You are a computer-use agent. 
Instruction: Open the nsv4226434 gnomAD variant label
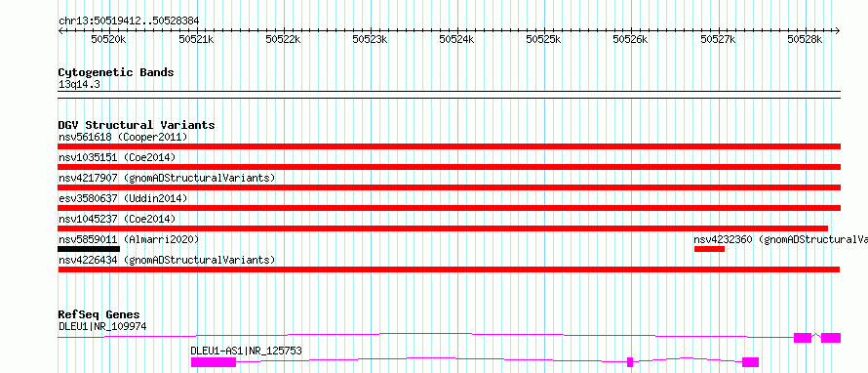(167, 260)
